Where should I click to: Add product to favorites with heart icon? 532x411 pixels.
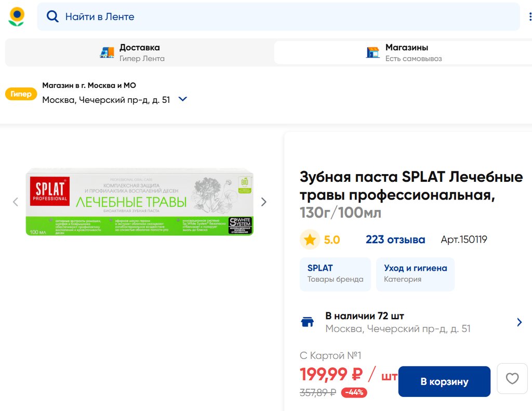point(512,378)
